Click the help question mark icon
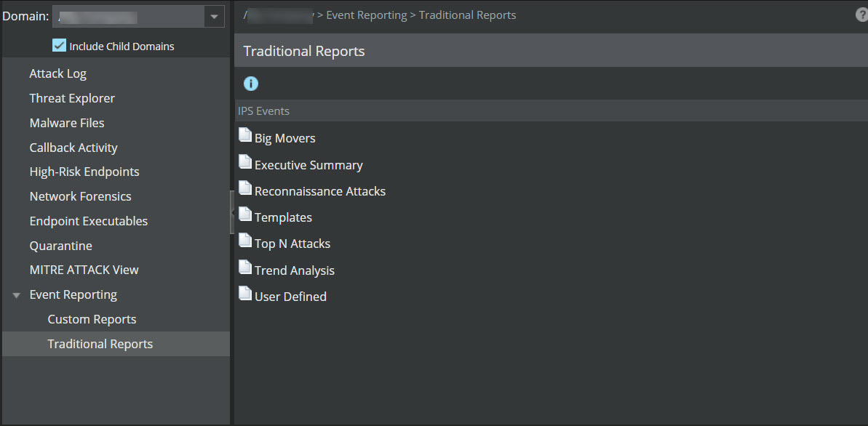The height and width of the screenshot is (426, 868). tap(862, 15)
